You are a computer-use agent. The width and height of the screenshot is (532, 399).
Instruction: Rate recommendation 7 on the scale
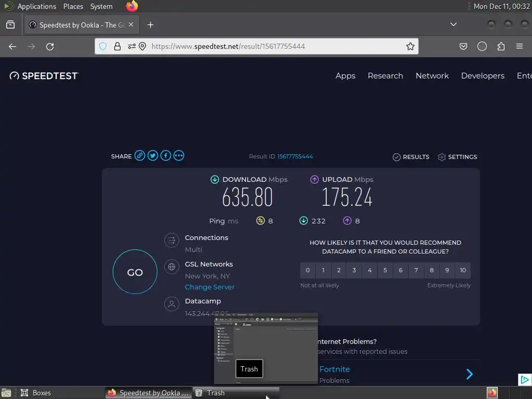pos(416,270)
